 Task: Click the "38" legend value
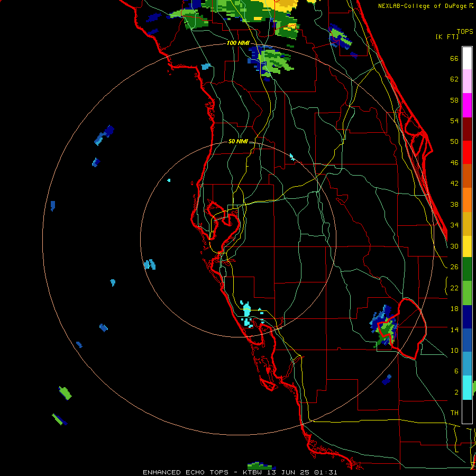454,204
